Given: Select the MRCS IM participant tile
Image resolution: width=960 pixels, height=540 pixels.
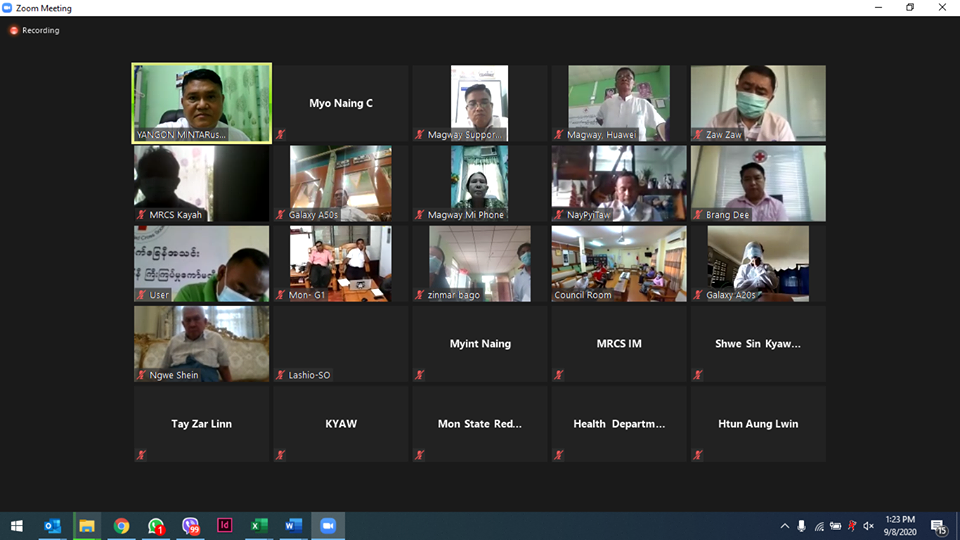Looking at the screenshot, I should coord(619,343).
